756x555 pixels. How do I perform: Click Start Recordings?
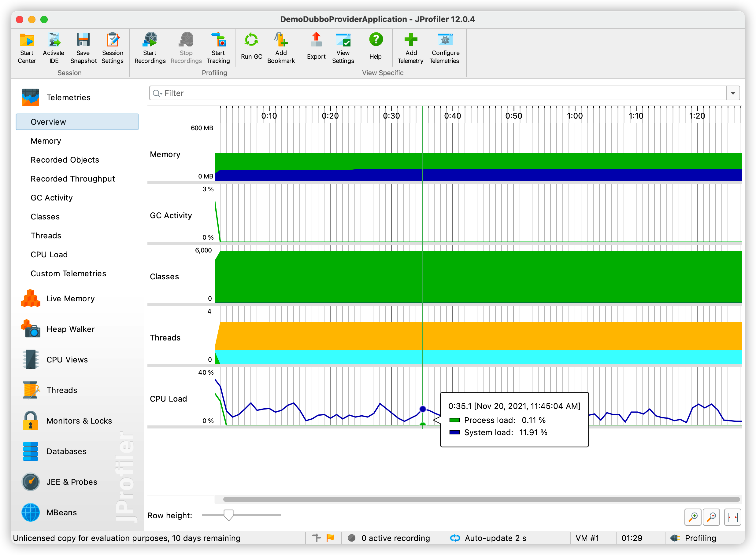(150, 48)
